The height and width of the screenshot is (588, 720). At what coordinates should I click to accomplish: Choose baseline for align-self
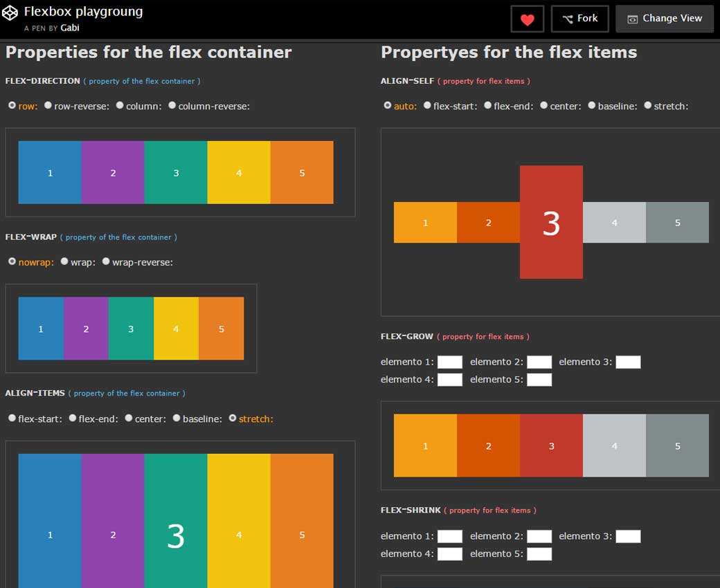[592, 106]
